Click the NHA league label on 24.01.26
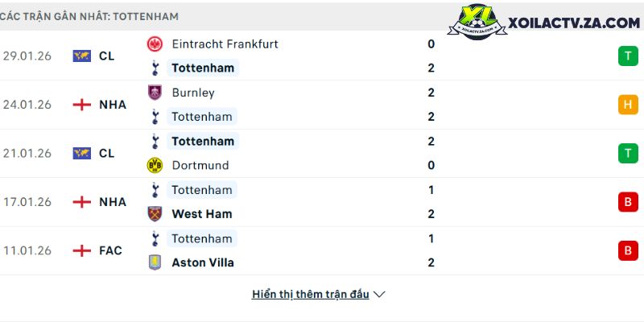Image resolution: width=644 pixels, height=322 pixels. (113, 105)
